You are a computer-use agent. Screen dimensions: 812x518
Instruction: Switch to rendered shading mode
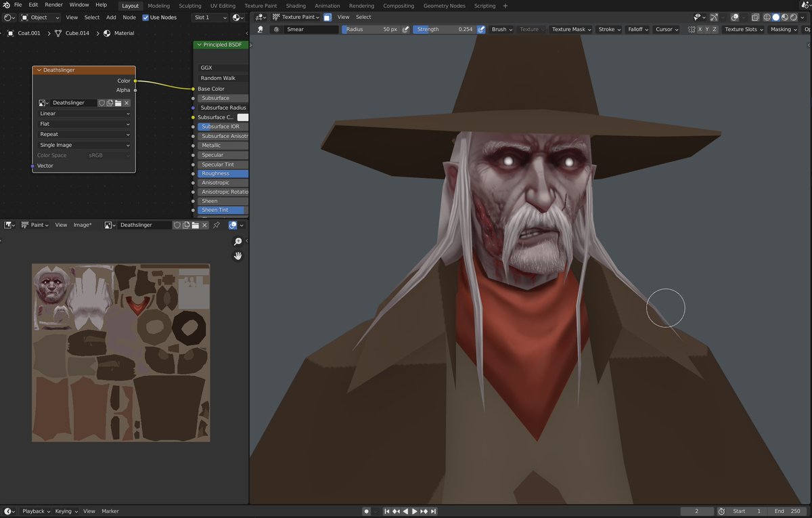794,17
